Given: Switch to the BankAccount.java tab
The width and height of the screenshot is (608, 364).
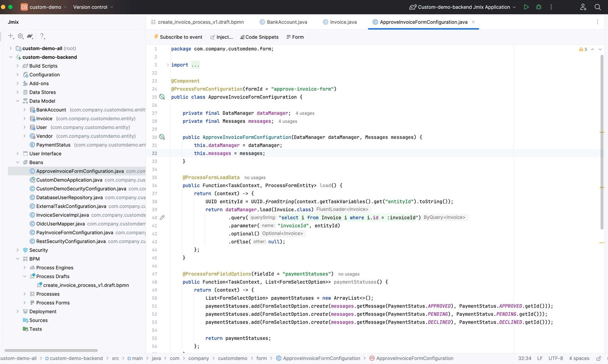Looking at the screenshot, I should (283, 22).
